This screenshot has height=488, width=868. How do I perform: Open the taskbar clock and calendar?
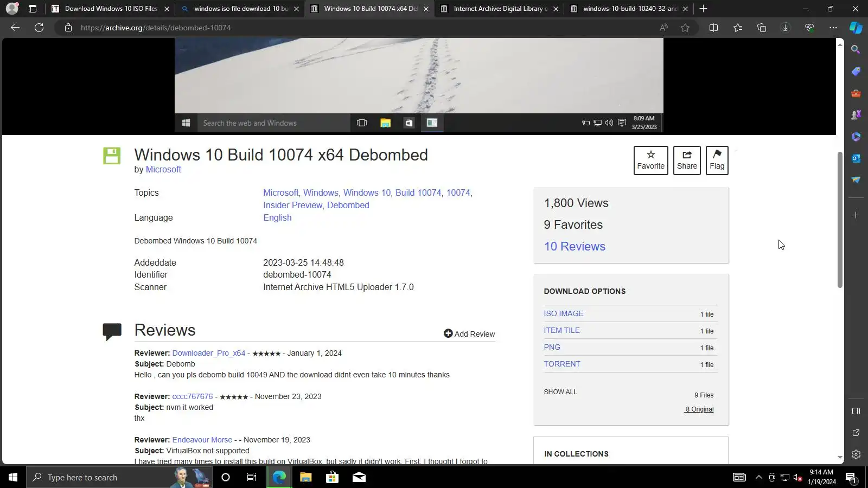(x=822, y=477)
